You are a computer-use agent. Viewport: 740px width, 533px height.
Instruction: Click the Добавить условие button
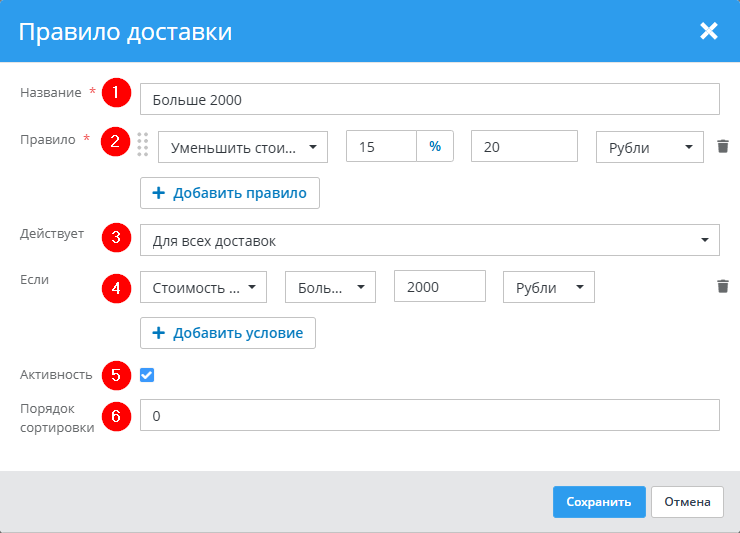point(228,333)
